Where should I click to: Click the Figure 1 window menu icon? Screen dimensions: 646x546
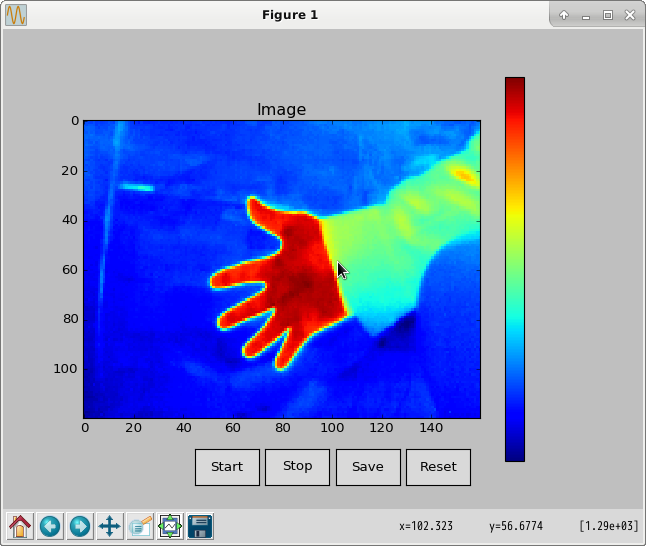(x=16, y=15)
